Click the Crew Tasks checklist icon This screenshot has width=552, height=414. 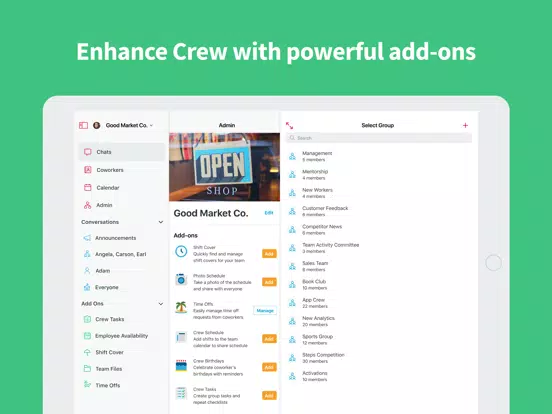tap(181, 393)
